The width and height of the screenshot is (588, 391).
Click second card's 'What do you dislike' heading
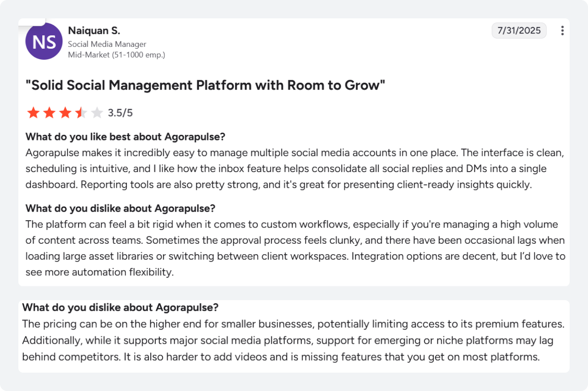120,307
